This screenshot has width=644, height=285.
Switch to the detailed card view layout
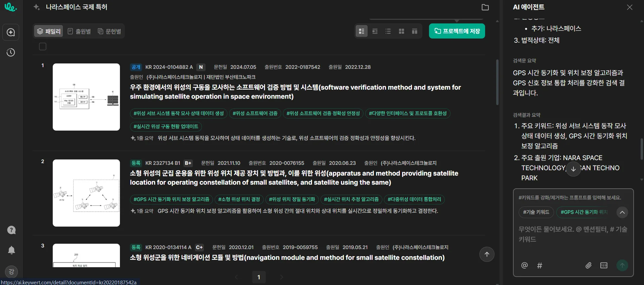[x=361, y=31]
